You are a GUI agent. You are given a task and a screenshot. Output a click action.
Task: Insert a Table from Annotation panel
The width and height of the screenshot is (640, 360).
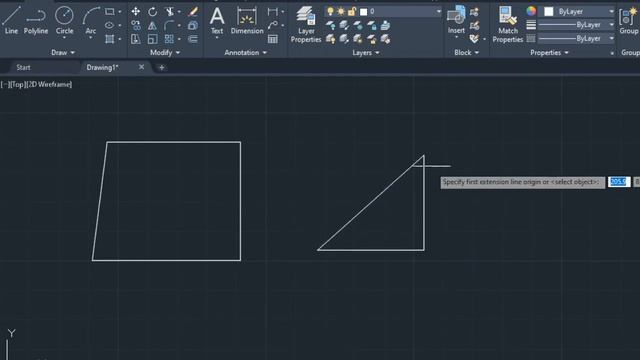(273, 39)
